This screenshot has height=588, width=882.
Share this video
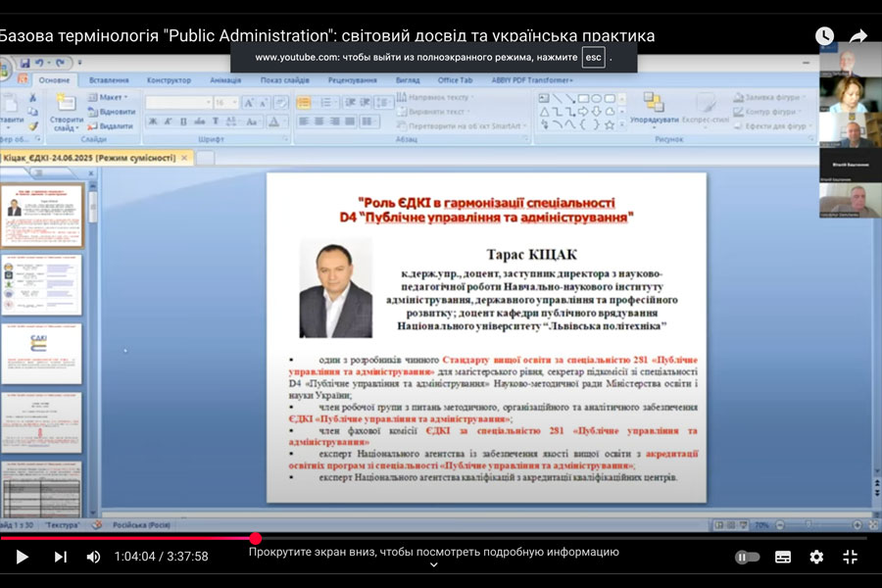(x=858, y=36)
